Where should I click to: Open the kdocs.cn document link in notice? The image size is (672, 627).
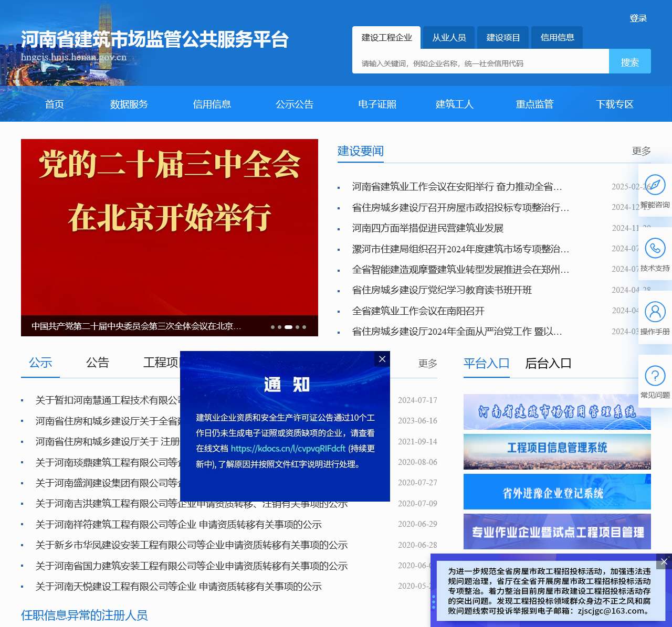click(288, 449)
